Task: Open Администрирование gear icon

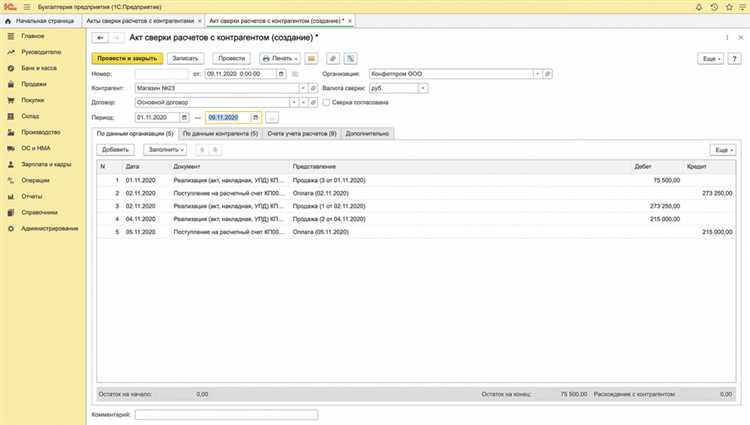Action: (11, 229)
